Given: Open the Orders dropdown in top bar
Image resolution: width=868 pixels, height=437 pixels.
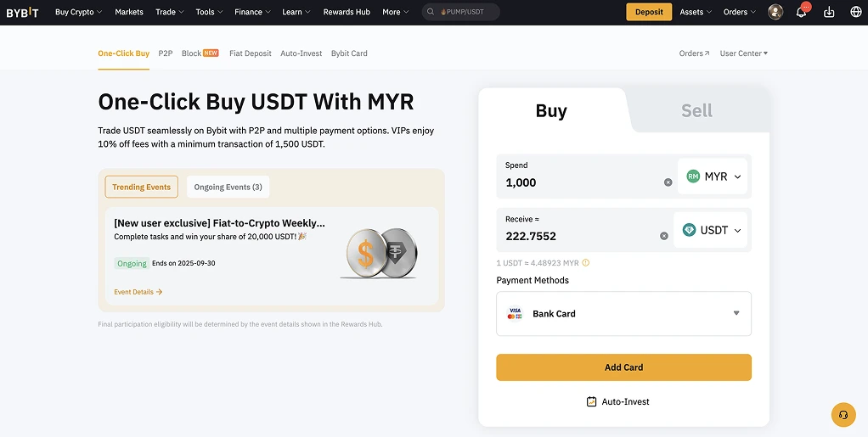Looking at the screenshot, I should coord(739,12).
